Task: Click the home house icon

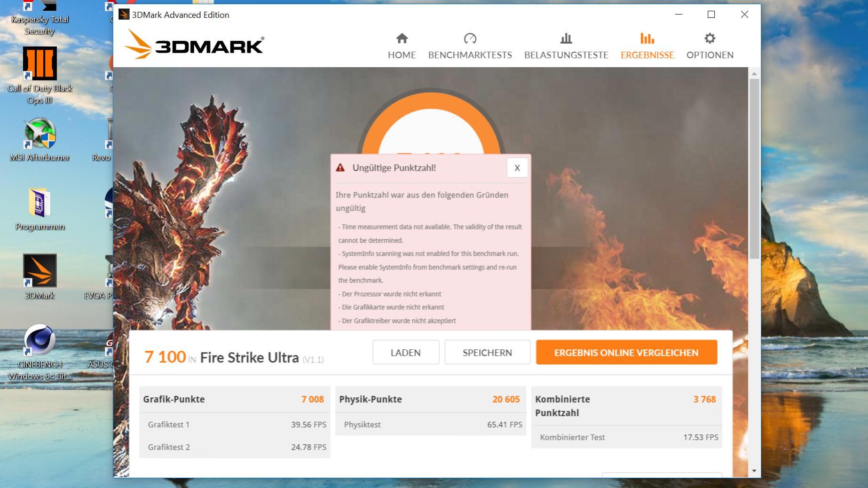Action: coord(402,38)
